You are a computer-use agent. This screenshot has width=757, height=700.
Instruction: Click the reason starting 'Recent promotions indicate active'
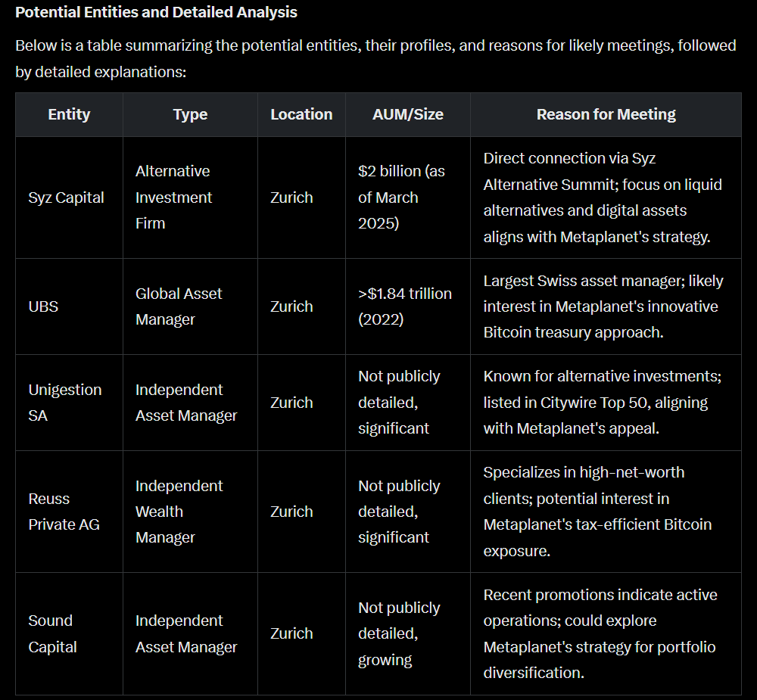[x=606, y=634]
